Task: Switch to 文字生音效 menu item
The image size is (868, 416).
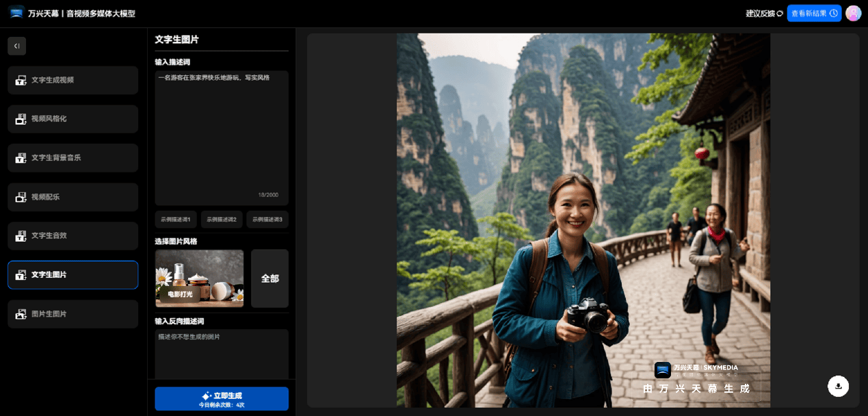Action: click(x=73, y=235)
